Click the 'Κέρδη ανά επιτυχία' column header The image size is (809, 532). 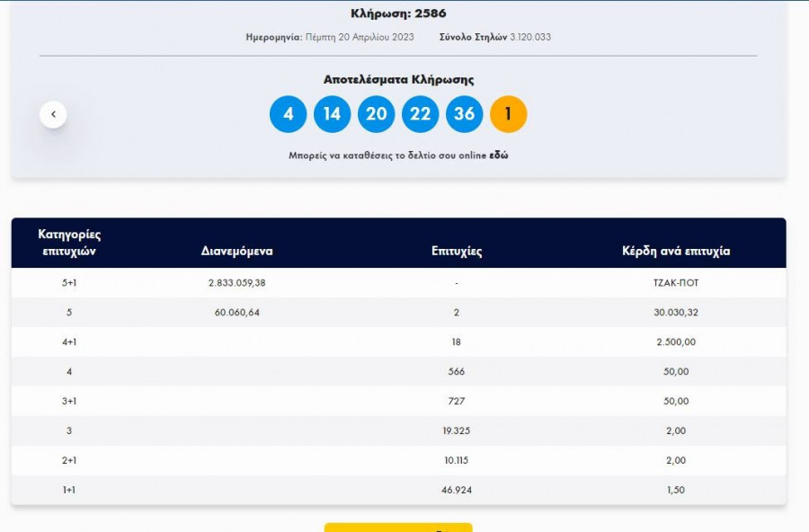676,252
